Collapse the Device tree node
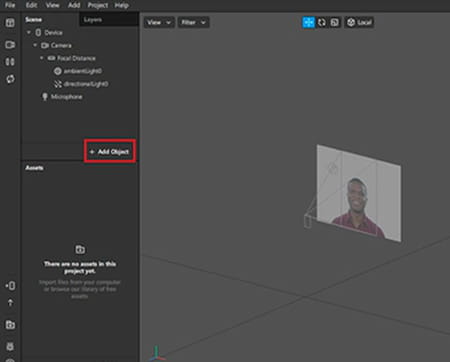Image resolution: width=450 pixels, height=362 pixels. pyautogui.click(x=29, y=32)
